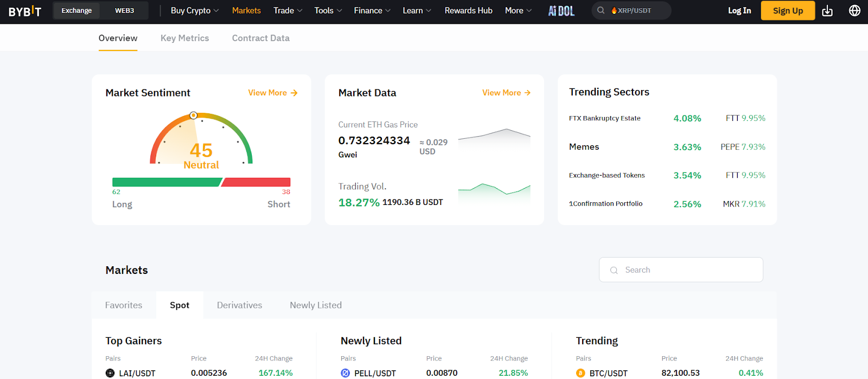Switch to the Contract Data tab
868x379 pixels.
pos(260,38)
